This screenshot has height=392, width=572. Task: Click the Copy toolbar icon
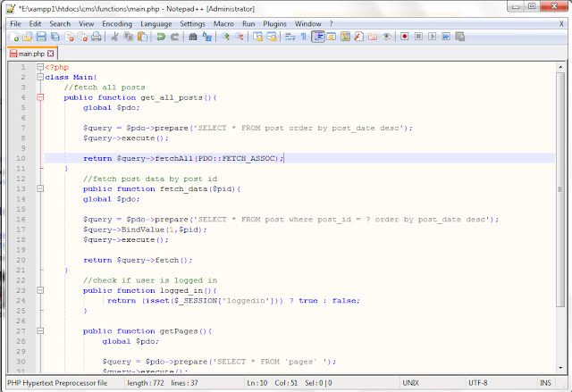pyautogui.click(x=129, y=37)
